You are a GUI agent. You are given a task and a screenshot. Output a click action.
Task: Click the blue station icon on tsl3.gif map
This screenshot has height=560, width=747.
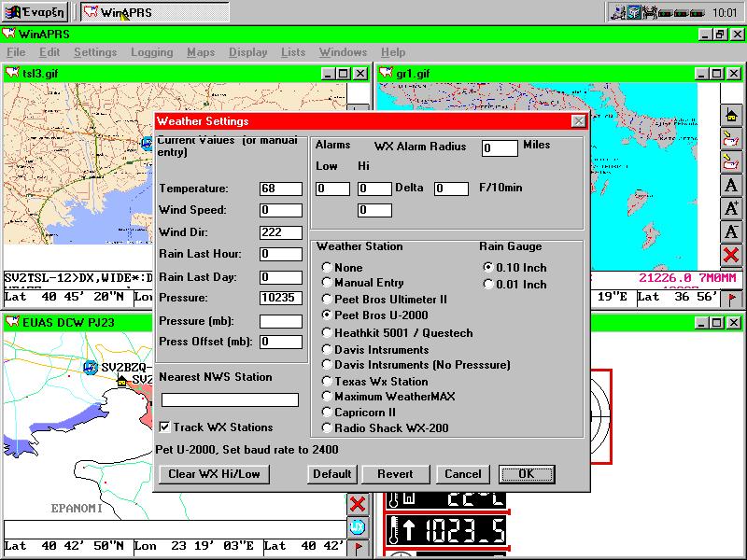[x=148, y=143]
